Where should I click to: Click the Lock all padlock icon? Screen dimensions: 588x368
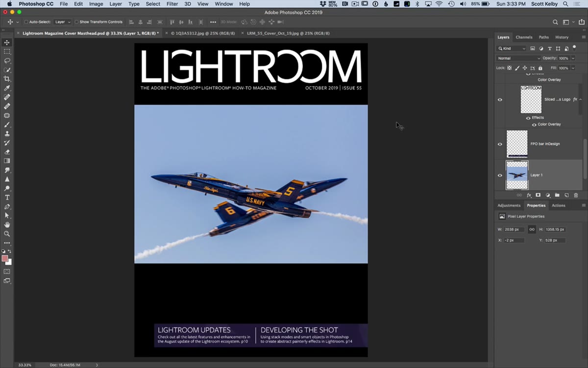pos(540,68)
